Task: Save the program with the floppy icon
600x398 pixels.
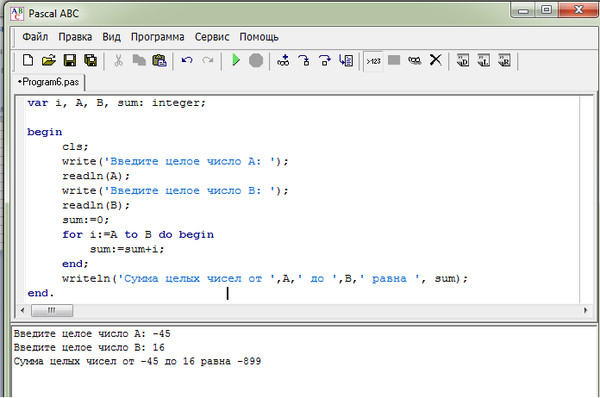Action: click(x=70, y=60)
